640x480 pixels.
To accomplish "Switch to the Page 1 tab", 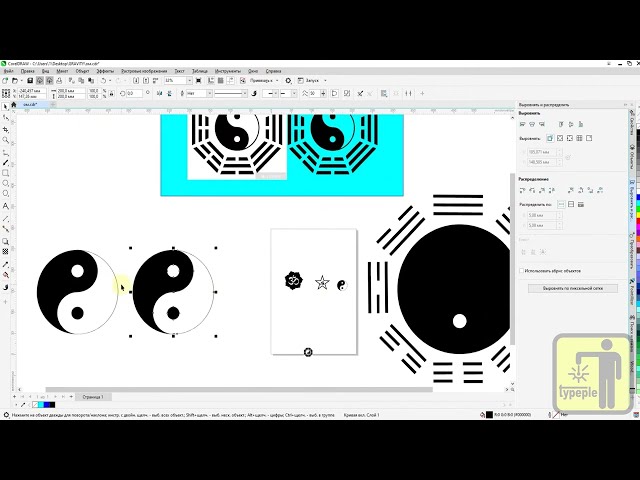I will click(93, 397).
